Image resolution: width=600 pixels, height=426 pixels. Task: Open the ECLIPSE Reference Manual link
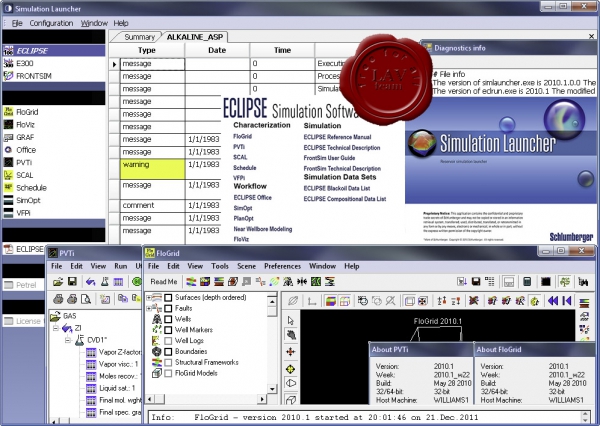coord(337,137)
